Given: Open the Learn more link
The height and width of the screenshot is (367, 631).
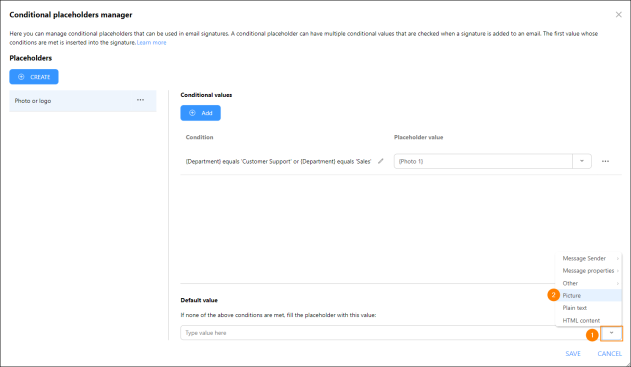Looking at the screenshot, I should point(151,43).
